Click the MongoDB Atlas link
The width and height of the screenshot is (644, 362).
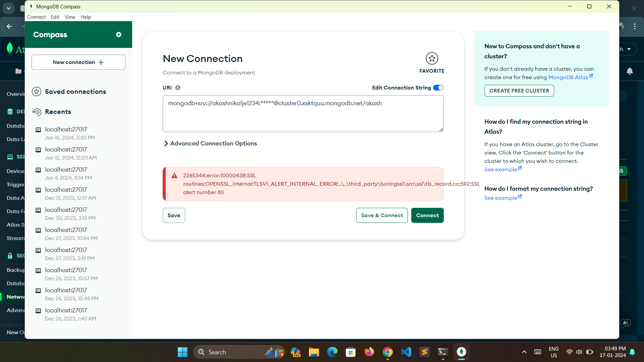[568, 77]
